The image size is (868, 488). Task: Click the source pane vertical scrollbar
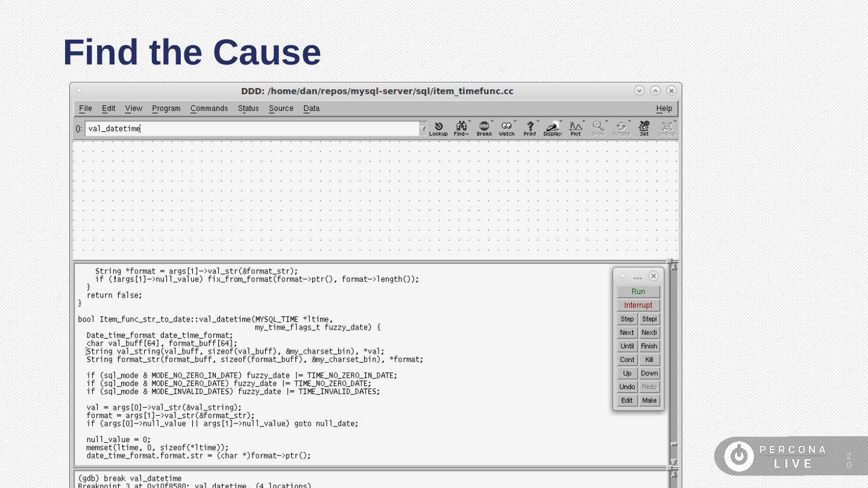[x=674, y=361]
